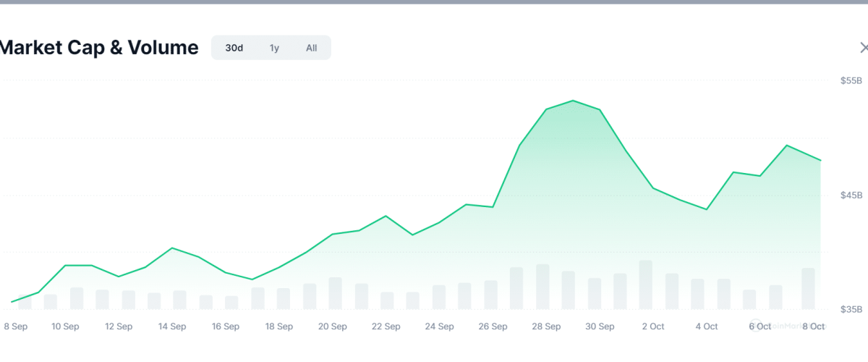Screen dimensions: 868x362
Task: Click the 20 Sep x-axis date label
Action: click(333, 327)
